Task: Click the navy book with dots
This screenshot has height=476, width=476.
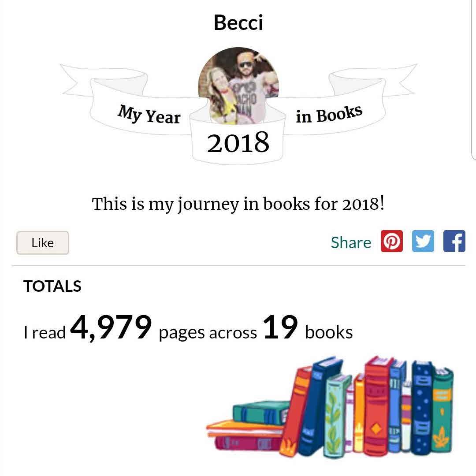Action: [422, 408]
